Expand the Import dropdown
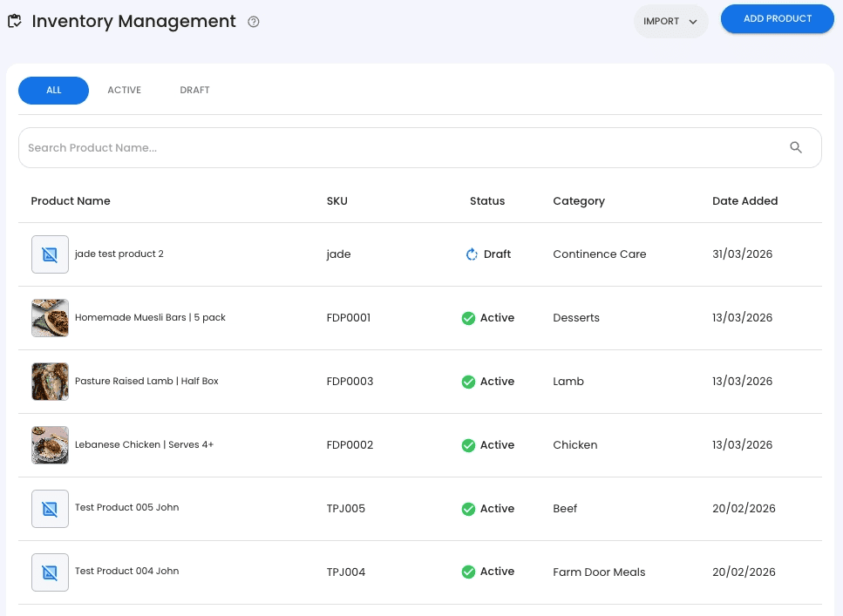This screenshot has width=843, height=616. click(670, 21)
